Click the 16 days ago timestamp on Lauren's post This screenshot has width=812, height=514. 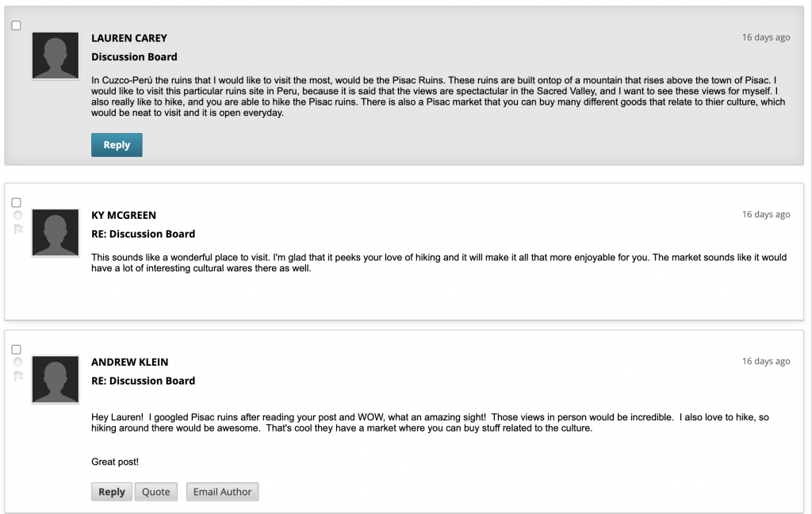pyautogui.click(x=766, y=37)
